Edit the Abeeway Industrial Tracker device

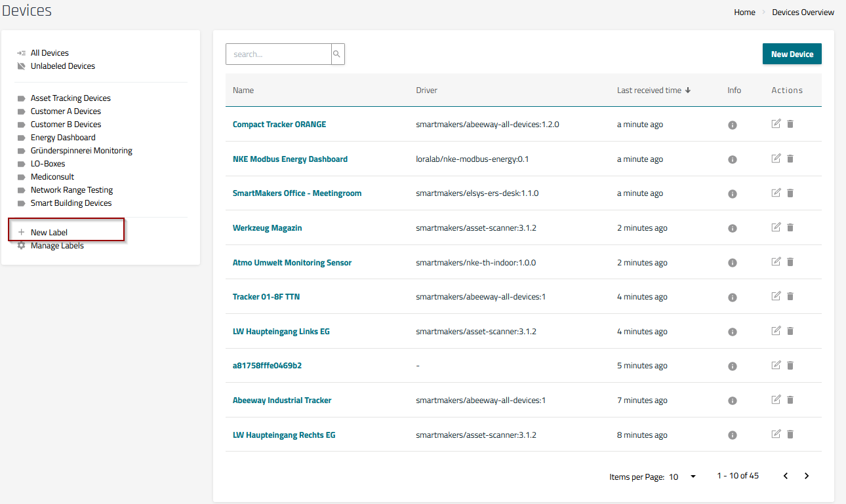[x=776, y=400]
